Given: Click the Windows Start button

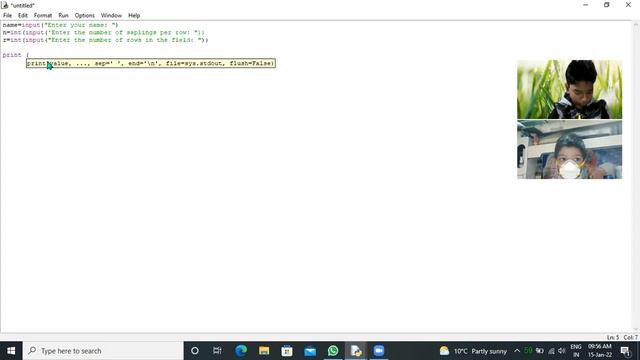Looking at the screenshot, I should point(11,351).
